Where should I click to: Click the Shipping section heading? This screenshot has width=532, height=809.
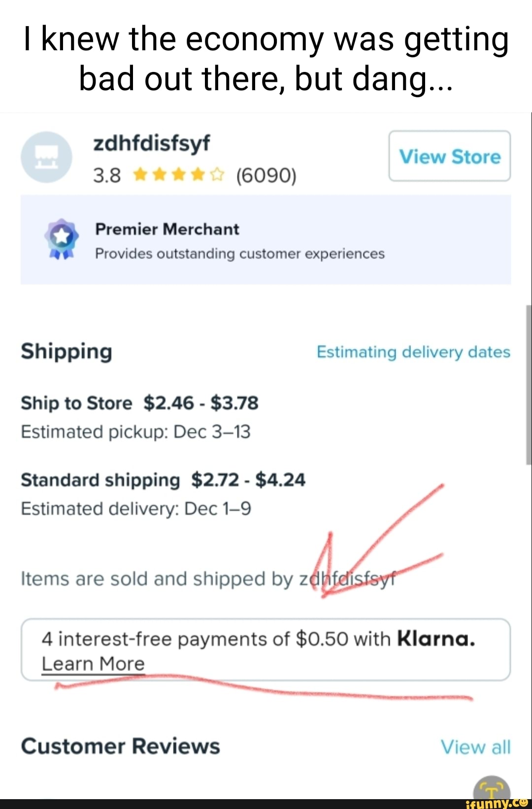pos(66,352)
